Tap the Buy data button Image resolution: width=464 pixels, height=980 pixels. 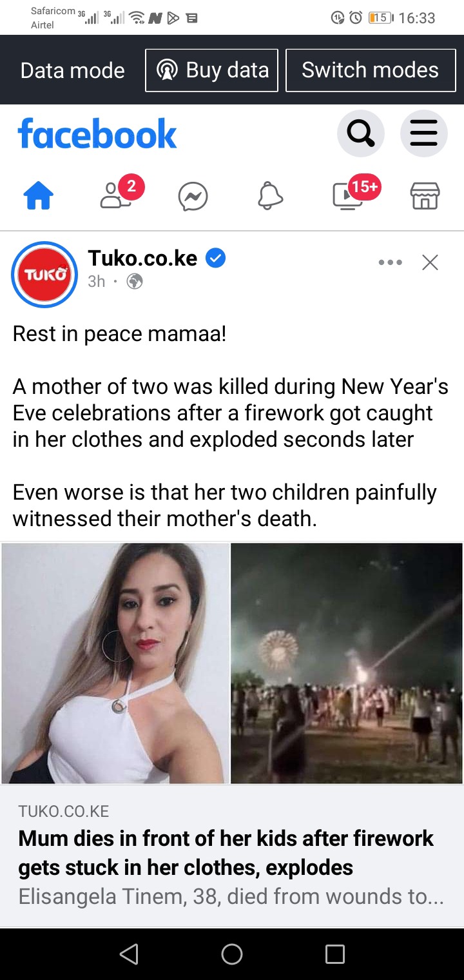pyautogui.click(x=212, y=70)
